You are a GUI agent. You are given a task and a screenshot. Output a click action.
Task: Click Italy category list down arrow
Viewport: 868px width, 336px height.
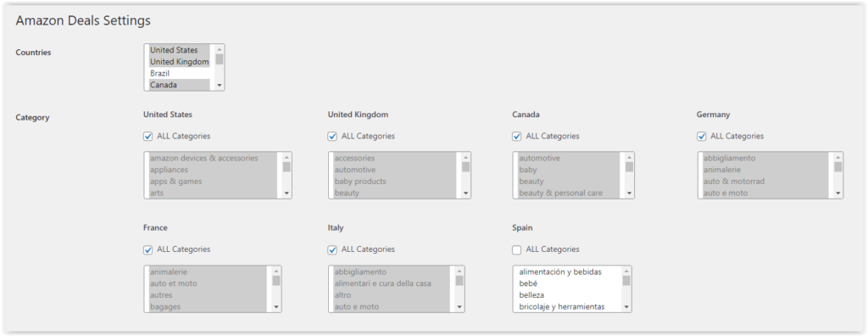tap(459, 307)
